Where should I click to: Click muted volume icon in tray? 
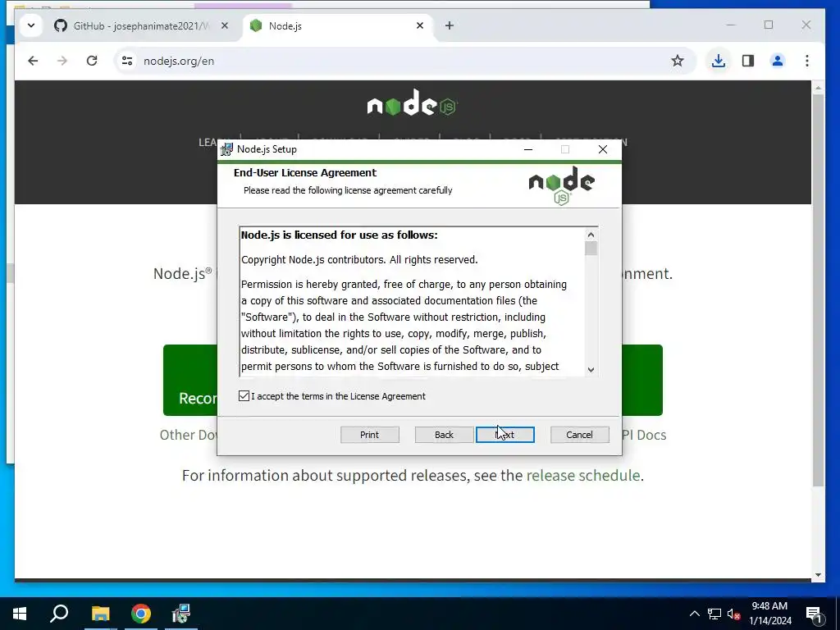(734, 614)
